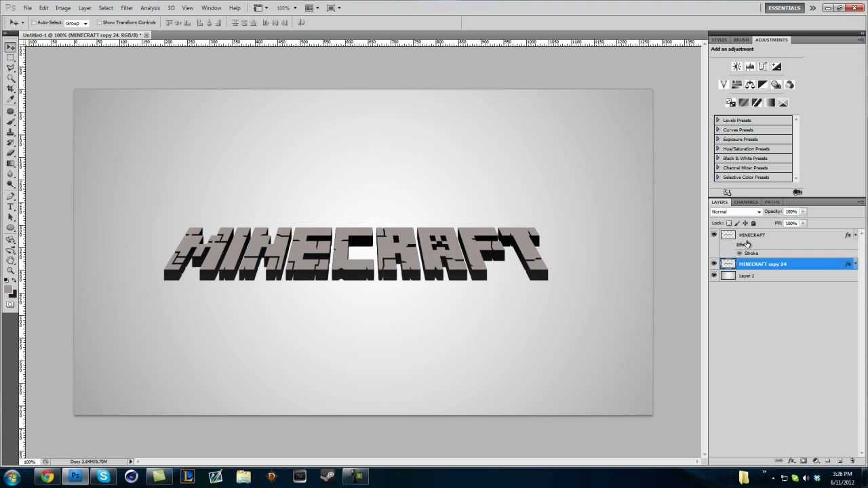This screenshot has height=488, width=868.
Task: Open the Opacity slider arrow
Action: click(x=803, y=211)
